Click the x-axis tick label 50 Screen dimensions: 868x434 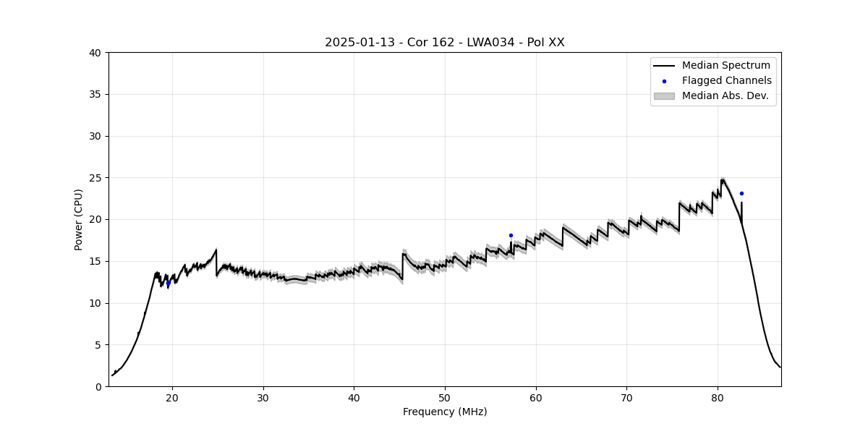click(x=445, y=397)
